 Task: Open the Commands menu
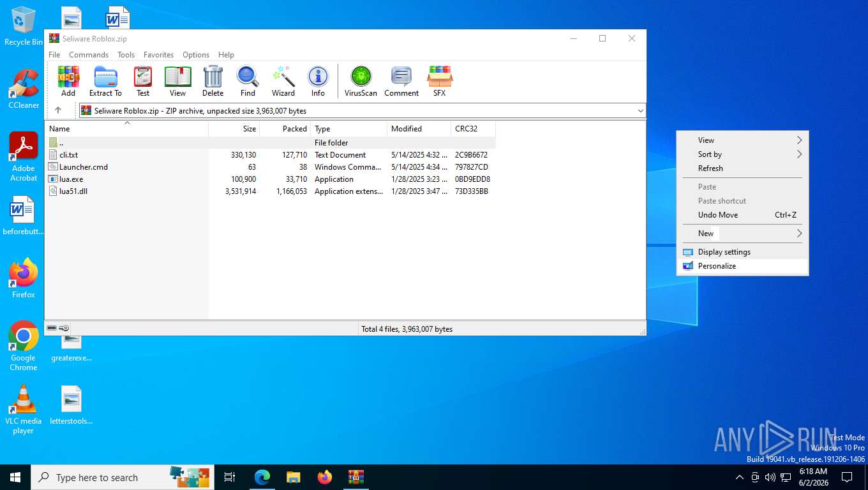[x=89, y=55]
